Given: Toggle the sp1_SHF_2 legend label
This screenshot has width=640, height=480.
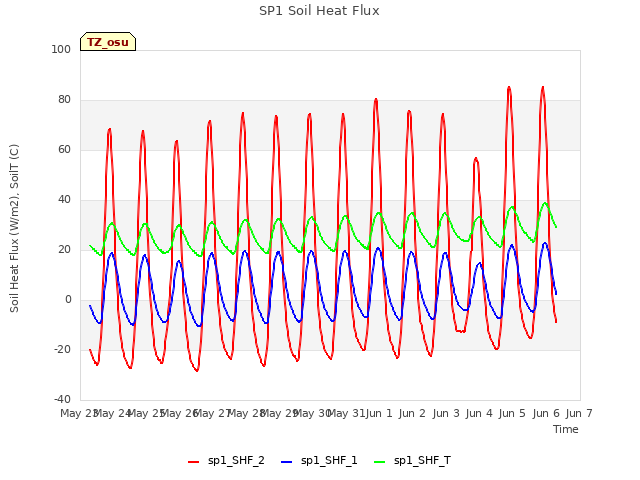Looking at the screenshot, I should click(x=236, y=461).
